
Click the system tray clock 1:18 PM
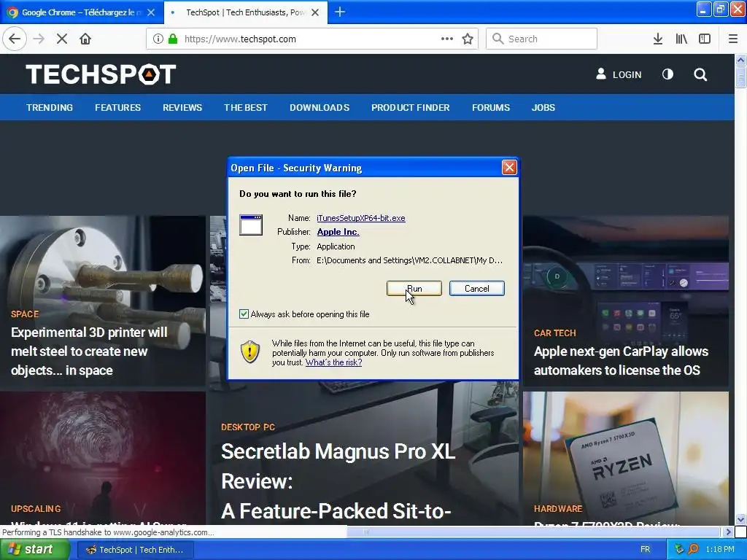pos(720,550)
